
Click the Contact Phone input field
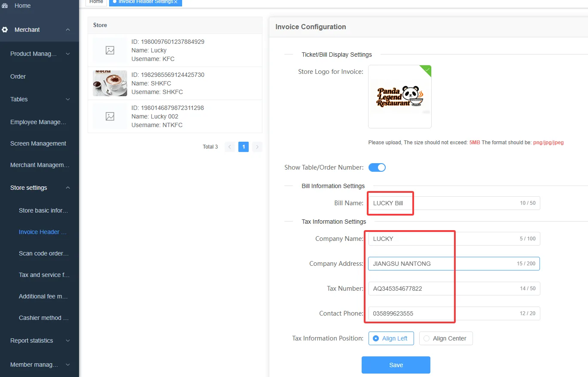(454, 313)
